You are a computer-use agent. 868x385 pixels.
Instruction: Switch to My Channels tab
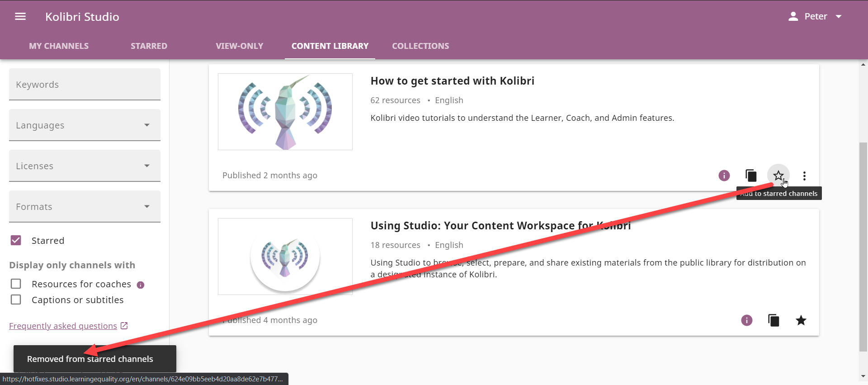59,46
